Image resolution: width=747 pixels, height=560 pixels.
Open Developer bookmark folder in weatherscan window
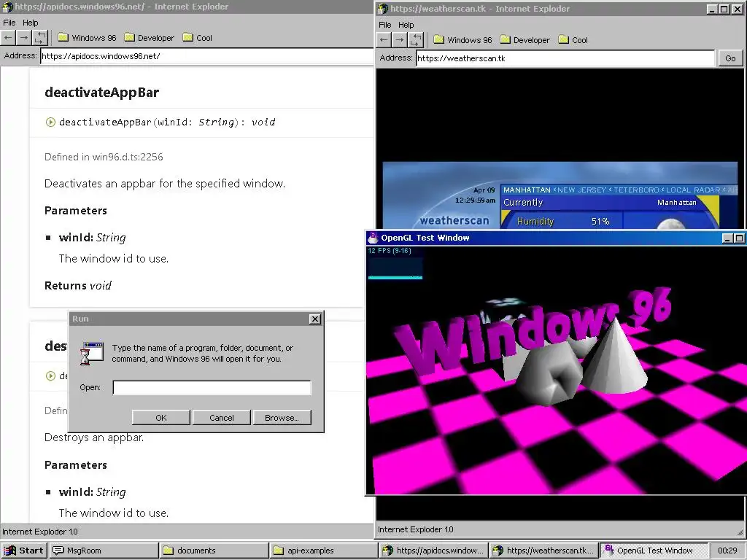(x=525, y=40)
